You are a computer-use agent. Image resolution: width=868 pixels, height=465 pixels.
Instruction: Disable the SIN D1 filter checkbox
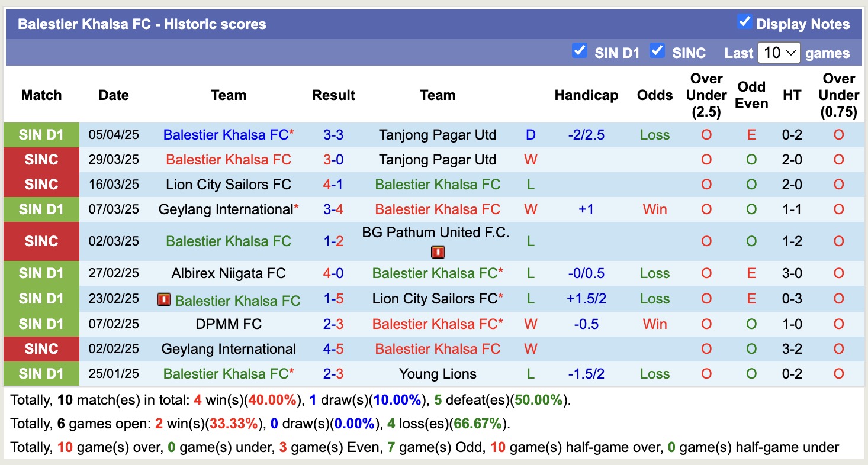coord(579,51)
